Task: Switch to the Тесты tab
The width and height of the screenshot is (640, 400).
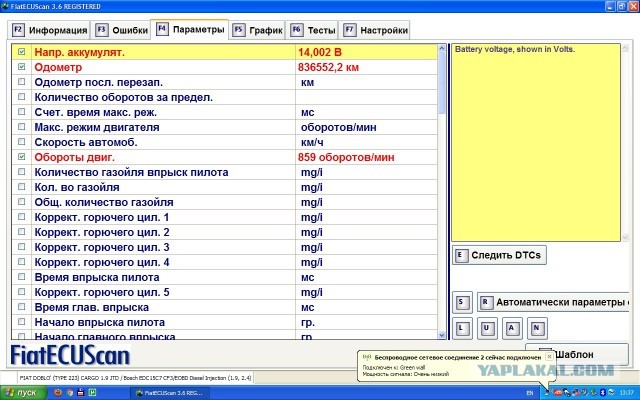Action: pyautogui.click(x=313, y=30)
